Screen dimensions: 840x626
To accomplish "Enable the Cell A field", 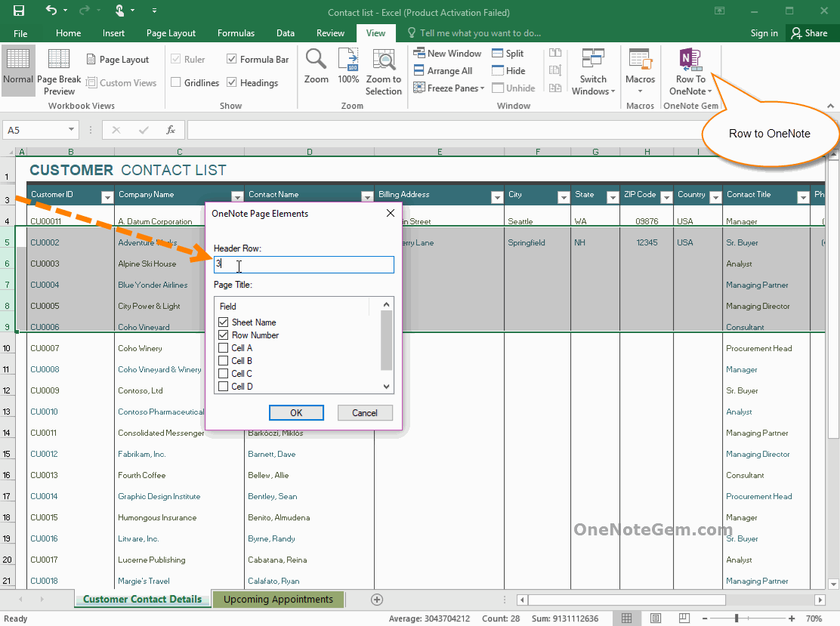I will [x=223, y=348].
